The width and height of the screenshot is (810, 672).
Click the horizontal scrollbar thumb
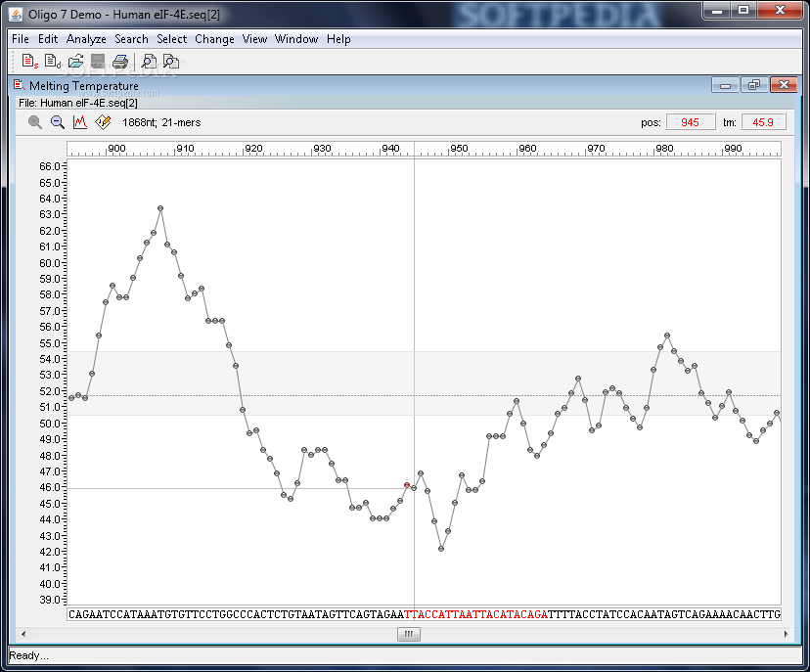(x=409, y=634)
